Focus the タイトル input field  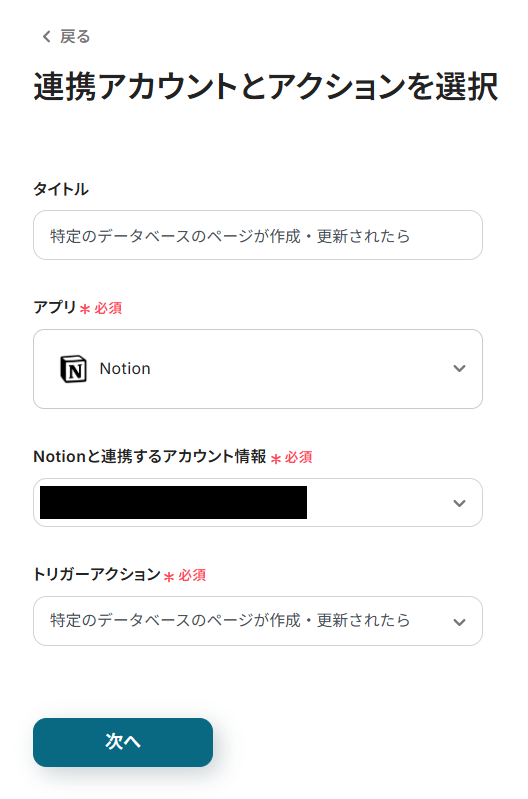(x=258, y=235)
